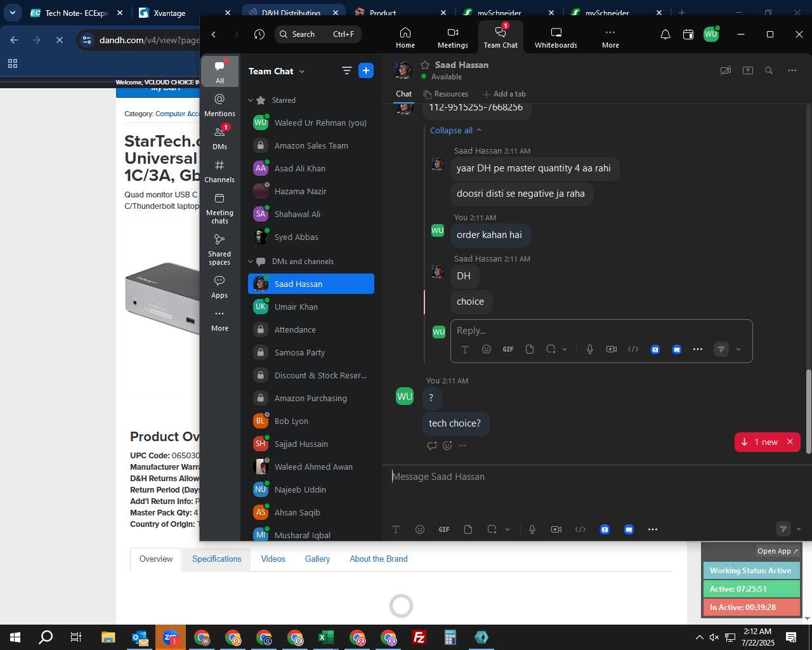Open the Resources tab in the chat

pos(446,94)
